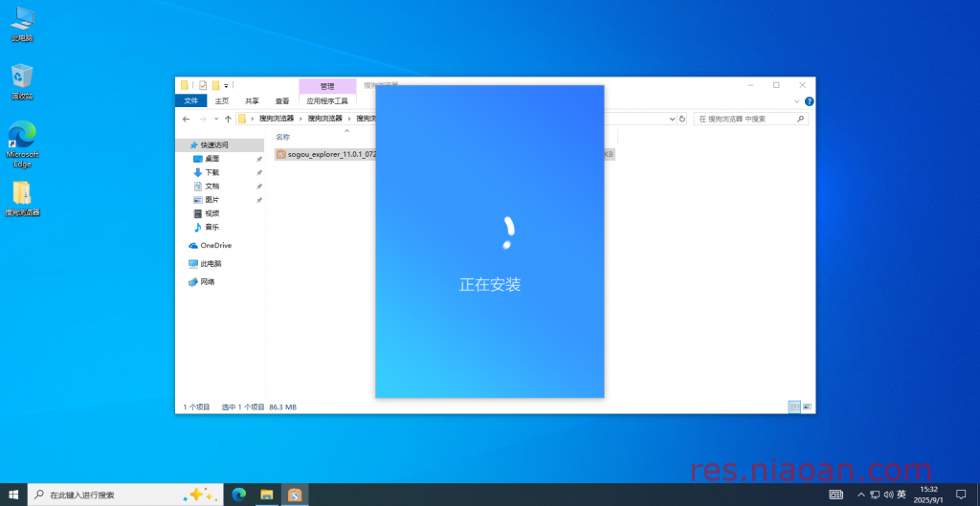Viewport: 980px width, 506px height.
Task: Open Customize Quick Access Toolbar dropdown
Action: [x=226, y=85]
